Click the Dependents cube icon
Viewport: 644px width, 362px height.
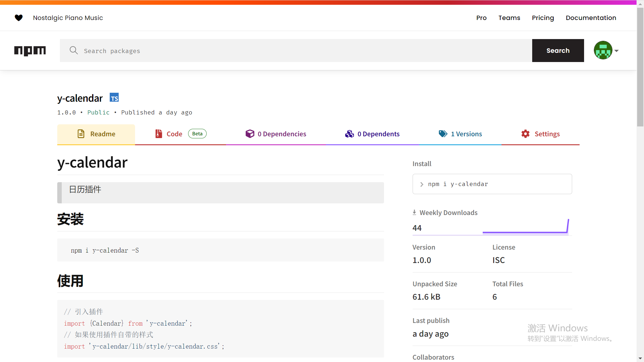pyautogui.click(x=349, y=133)
